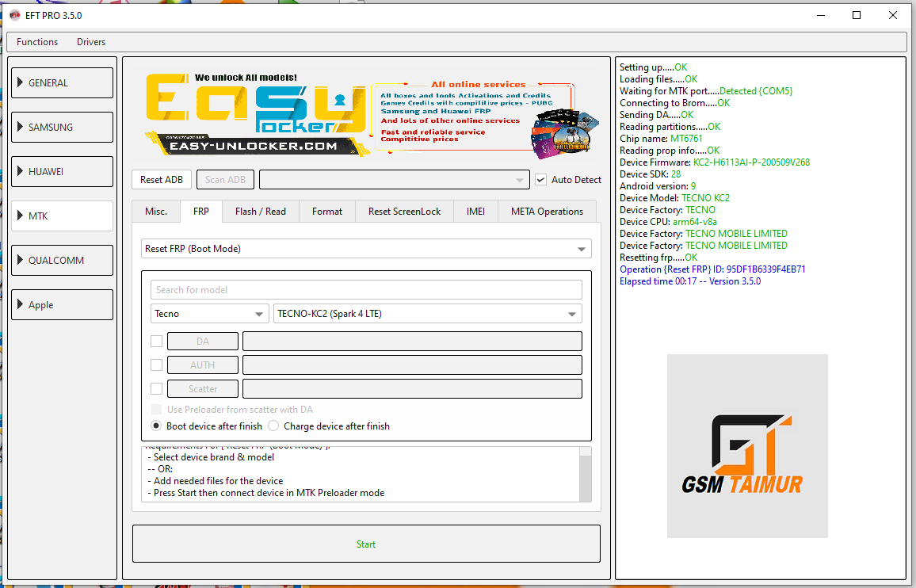
Task: Maximize the EFT PRO window
Action: point(857,15)
